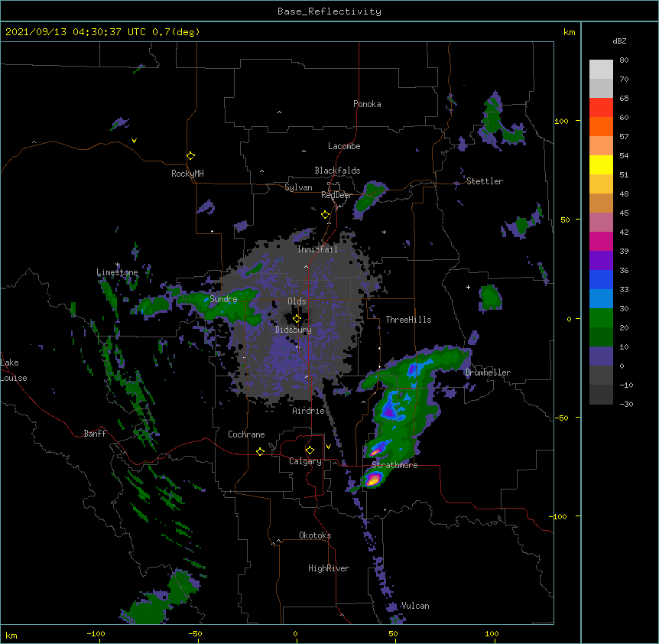Select the yellow diamond marker above Calgary
The image size is (659, 644).
310,450
